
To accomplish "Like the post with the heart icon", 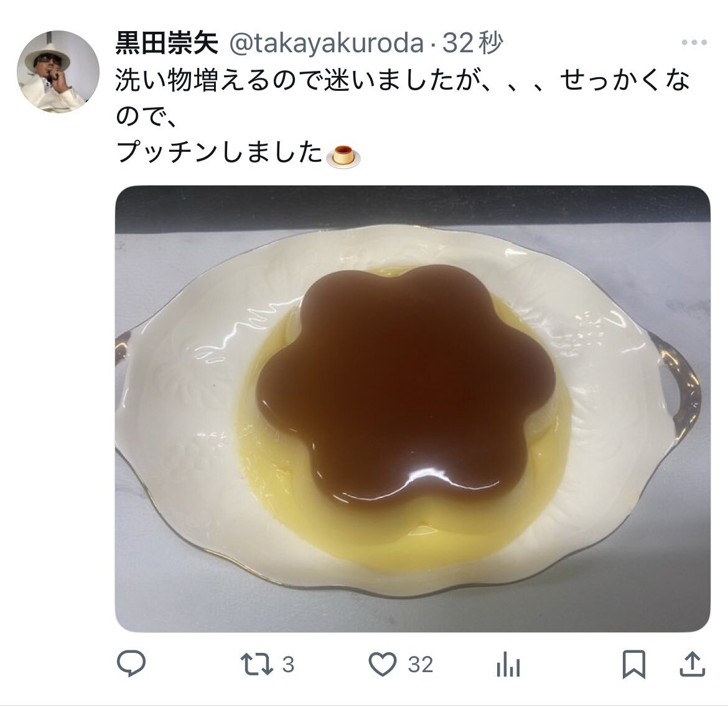I will (x=383, y=664).
